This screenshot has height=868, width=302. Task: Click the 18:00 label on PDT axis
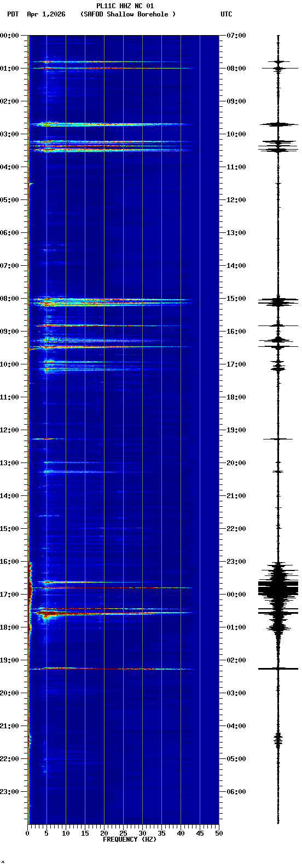pyautogui.click(x=9, y=627)
